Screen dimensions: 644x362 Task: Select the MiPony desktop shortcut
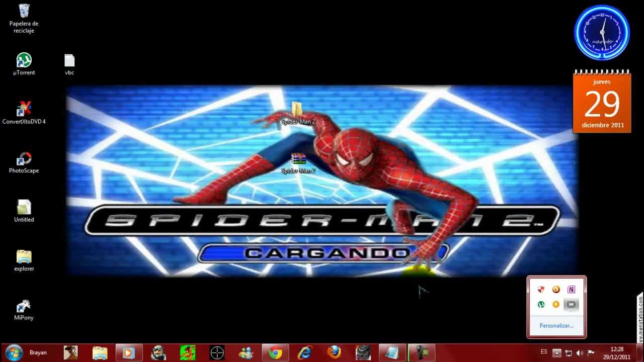coord(24,309)
